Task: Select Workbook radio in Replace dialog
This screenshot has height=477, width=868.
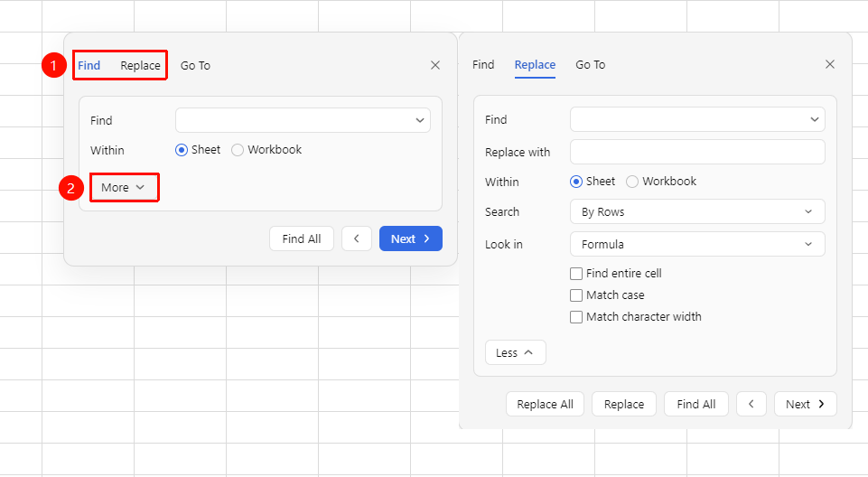Action: tap(632, 182)
